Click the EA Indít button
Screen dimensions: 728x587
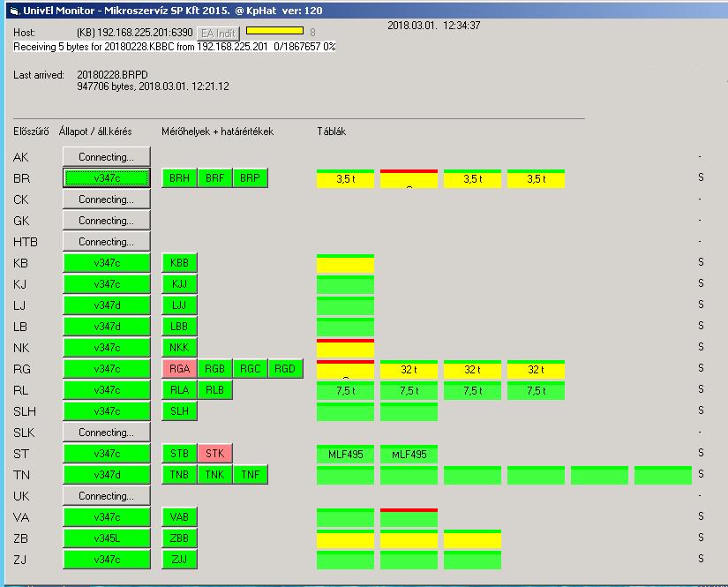click(x=219, y=33)
